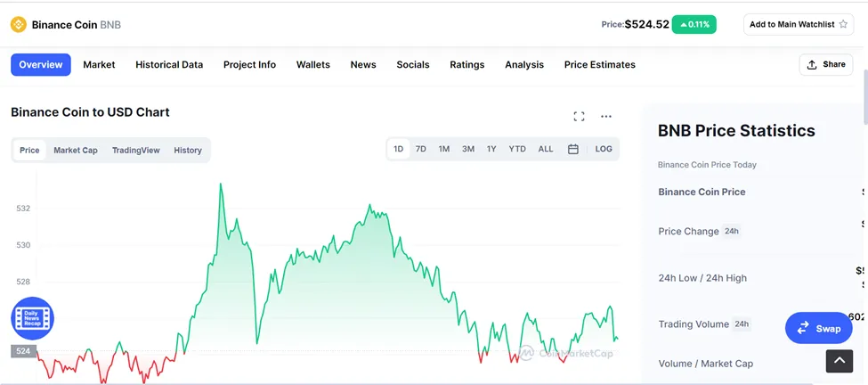Open the Wallets tab

(313, 65)
